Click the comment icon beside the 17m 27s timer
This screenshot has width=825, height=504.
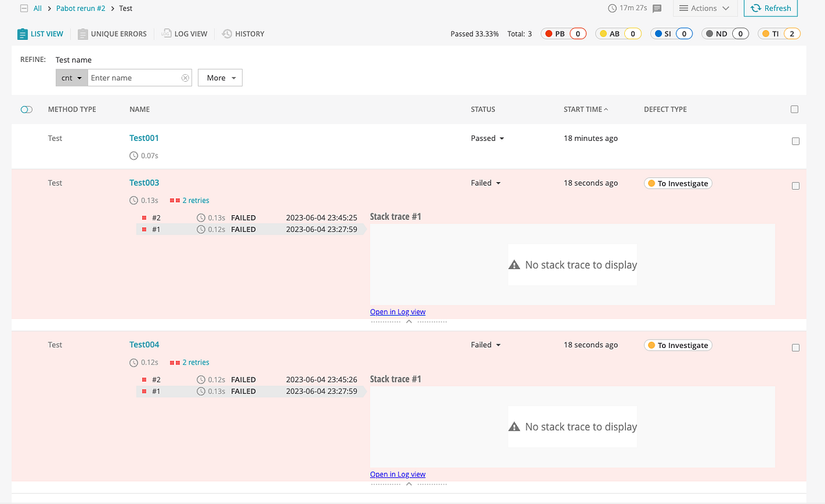pos(658,8)
